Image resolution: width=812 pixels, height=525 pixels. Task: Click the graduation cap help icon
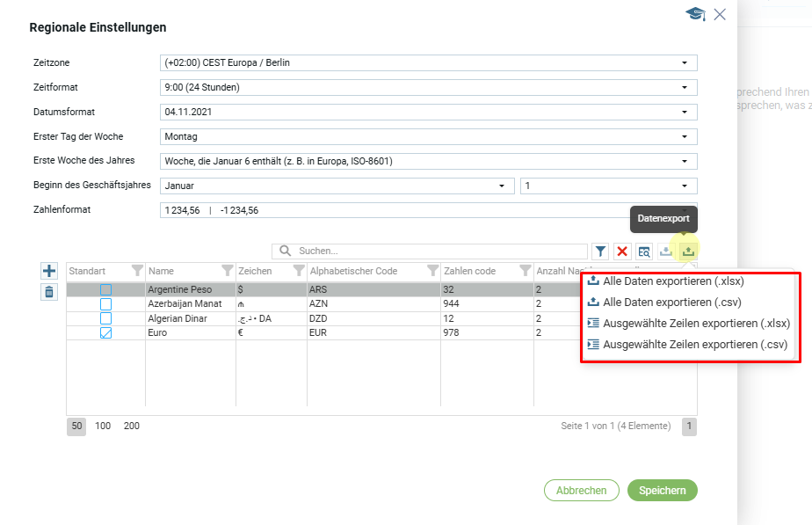696,14
